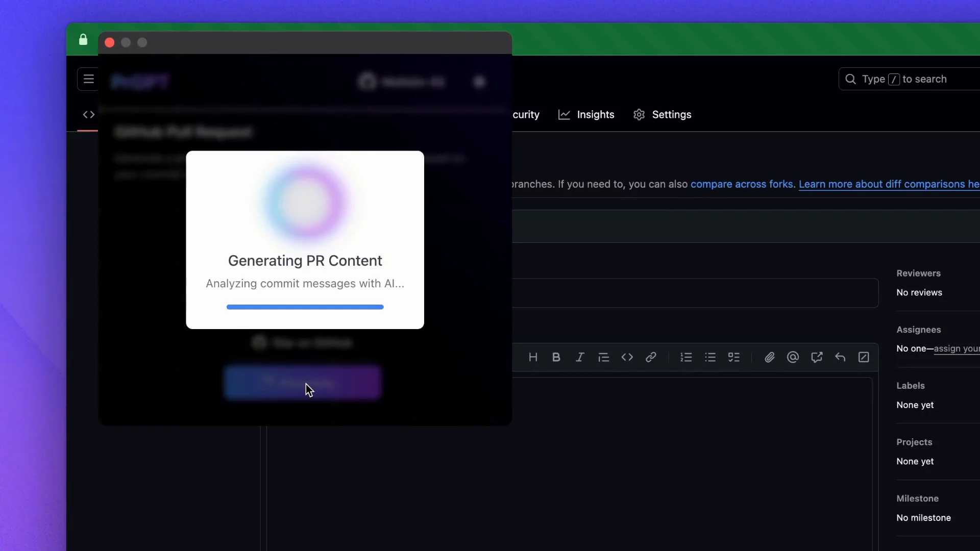Insert a numbered list
Viewport: 980px width, 551px height.
click(686, 357)
